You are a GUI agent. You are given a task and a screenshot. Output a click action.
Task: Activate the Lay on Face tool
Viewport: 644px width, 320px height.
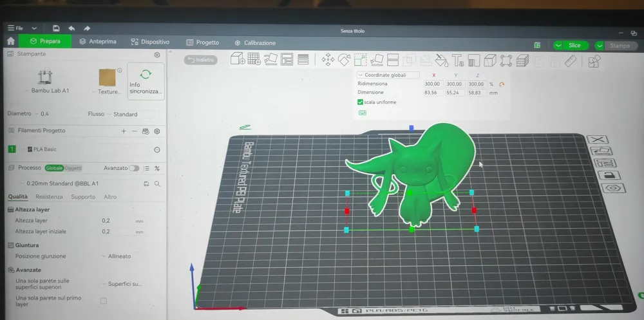[377, 60]
